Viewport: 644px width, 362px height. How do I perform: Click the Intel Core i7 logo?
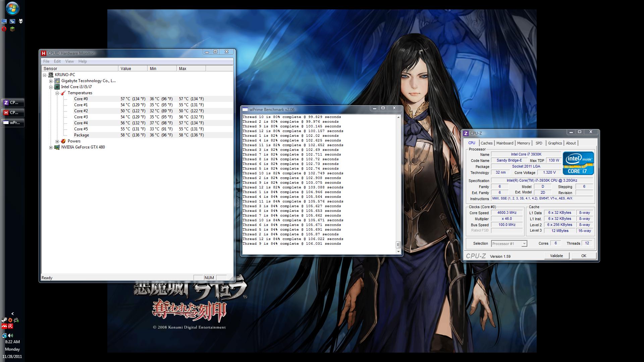(x=578, y=163)
